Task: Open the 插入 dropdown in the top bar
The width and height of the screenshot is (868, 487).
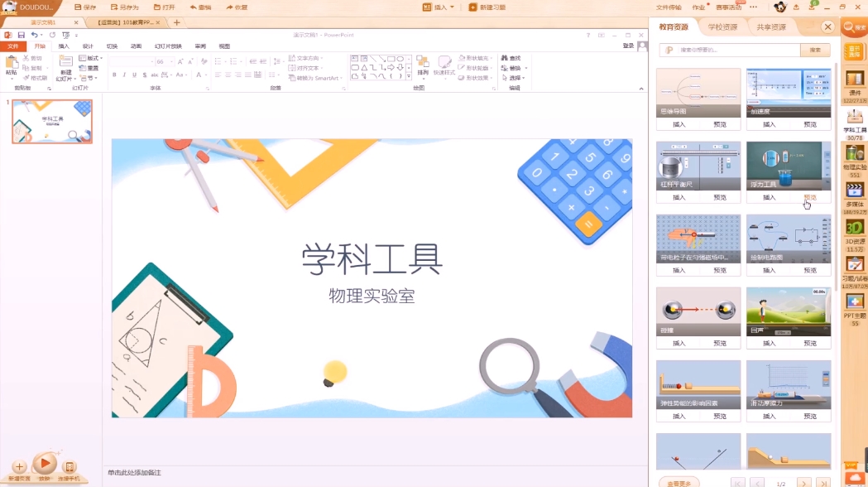Action: 439,7
